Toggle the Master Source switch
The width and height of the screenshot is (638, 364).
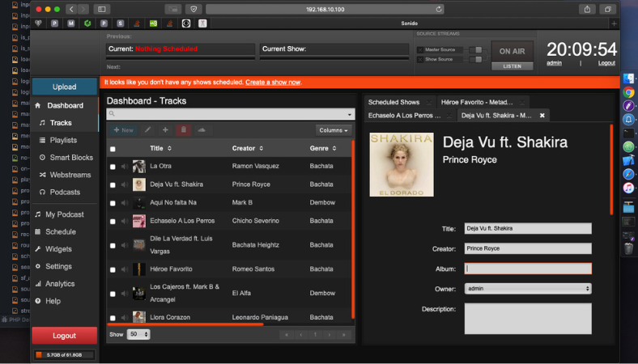point(477,50)
